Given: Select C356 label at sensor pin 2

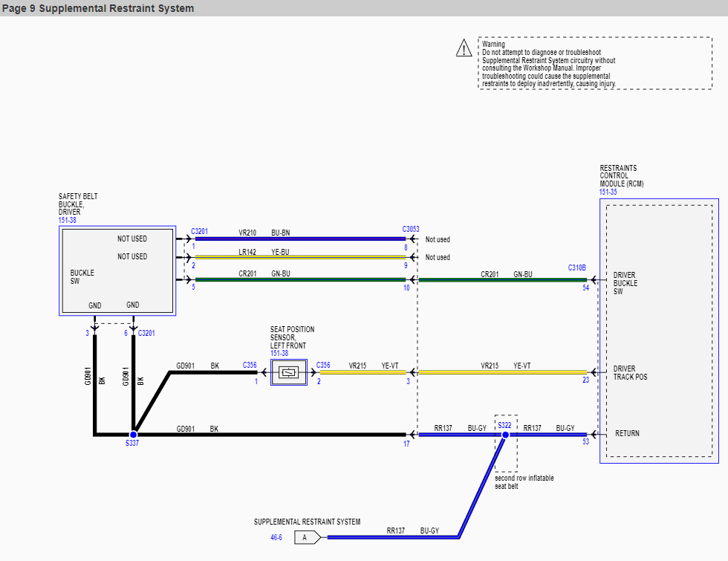Looking at the screenshot, I should (323, 365).
